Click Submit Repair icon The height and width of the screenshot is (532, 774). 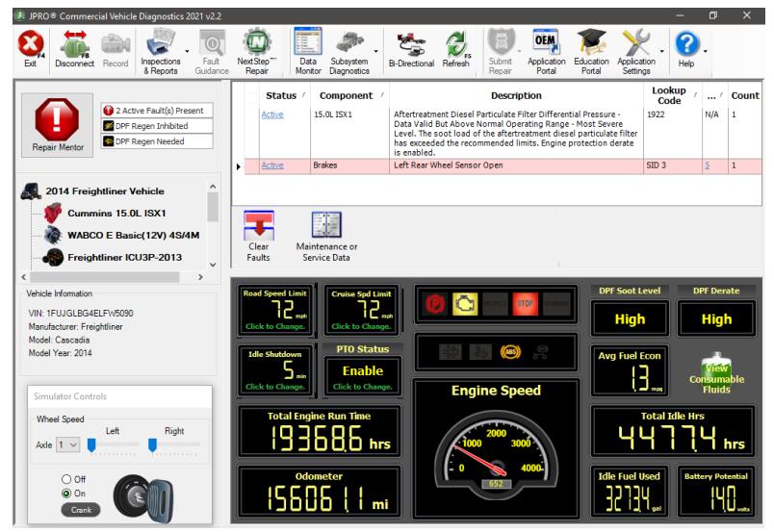pos(501,52)
